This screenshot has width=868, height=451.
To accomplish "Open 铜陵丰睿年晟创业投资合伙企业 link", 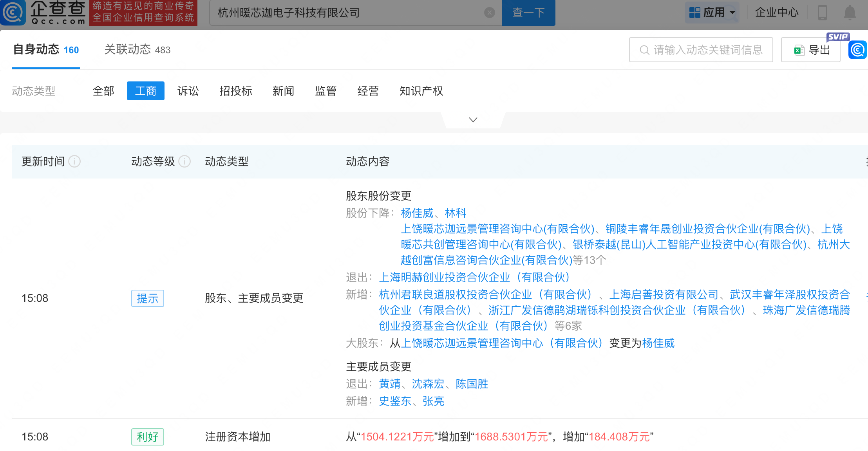I will tap(708, 229).
